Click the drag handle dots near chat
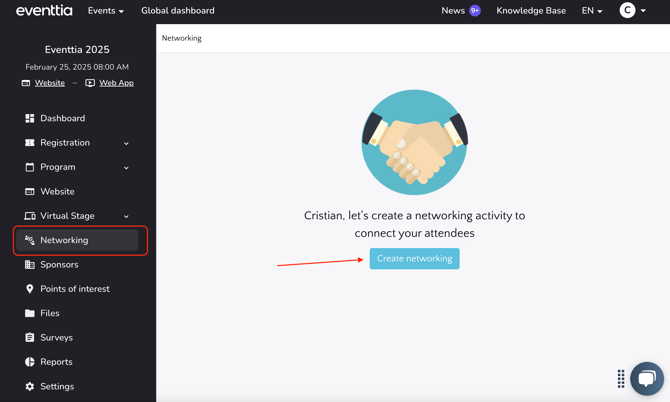Viewport: 670px width, 402px height. [x=621, y=378]
